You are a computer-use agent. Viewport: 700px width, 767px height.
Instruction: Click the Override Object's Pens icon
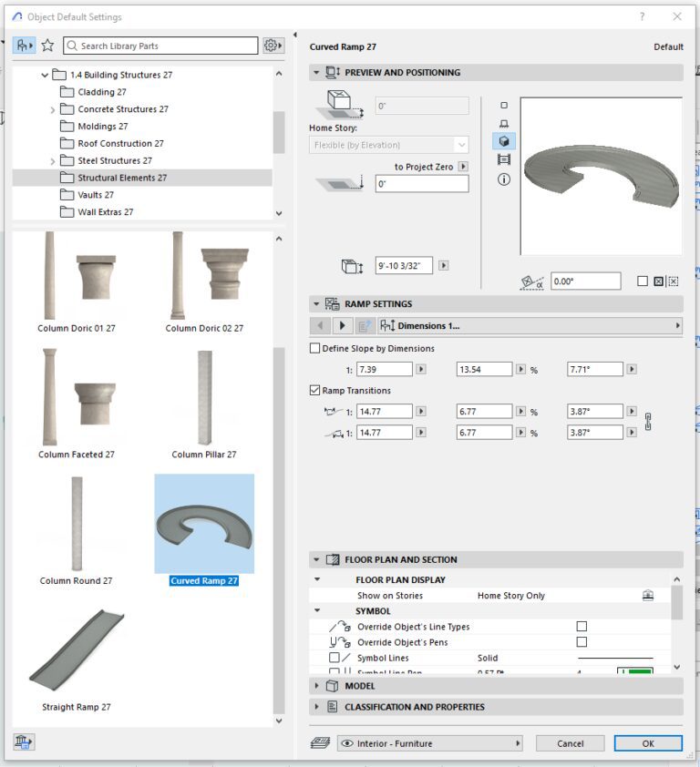pos(340,642)
